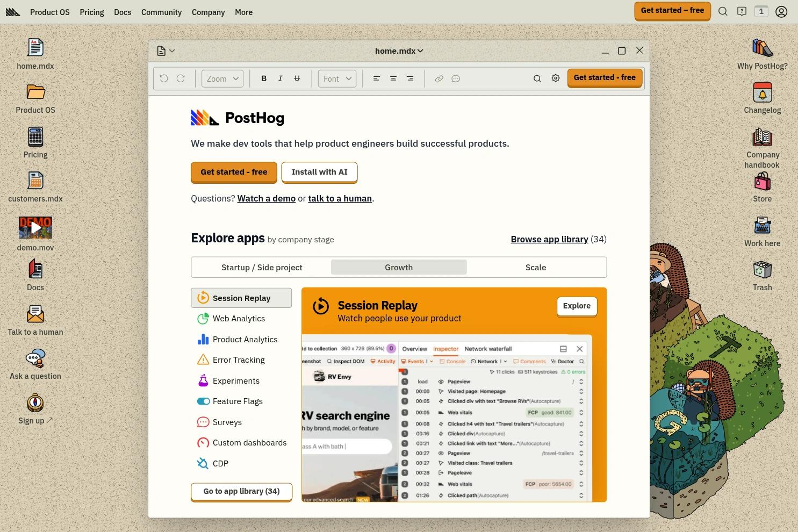Redo the edit in the editor toolbar
The height and width of the screenshot is (532, 798).
coord(181,78)
